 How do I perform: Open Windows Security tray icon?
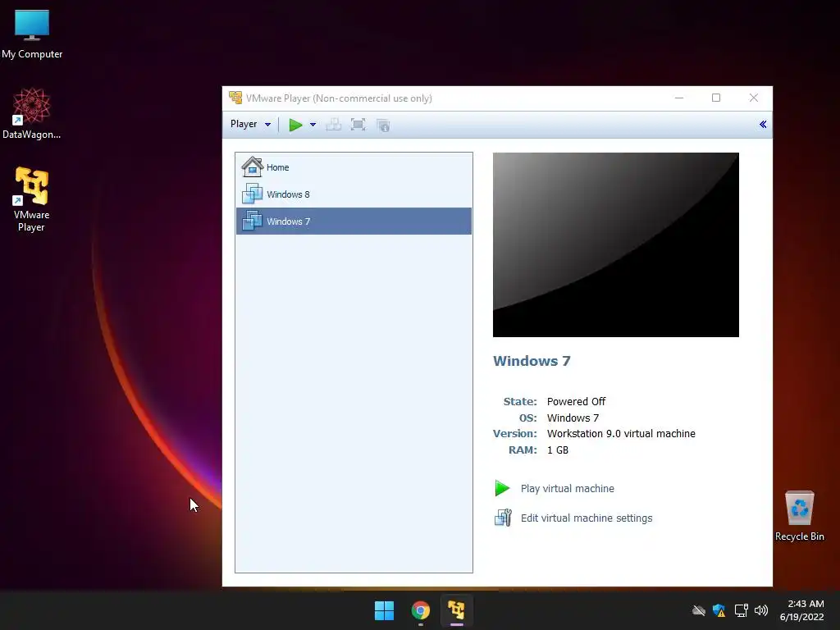(x=719, y=610)
